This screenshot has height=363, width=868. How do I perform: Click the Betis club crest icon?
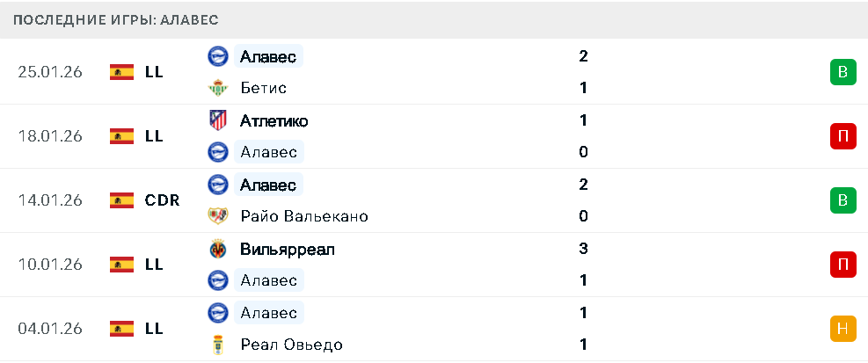coord(216,88)
